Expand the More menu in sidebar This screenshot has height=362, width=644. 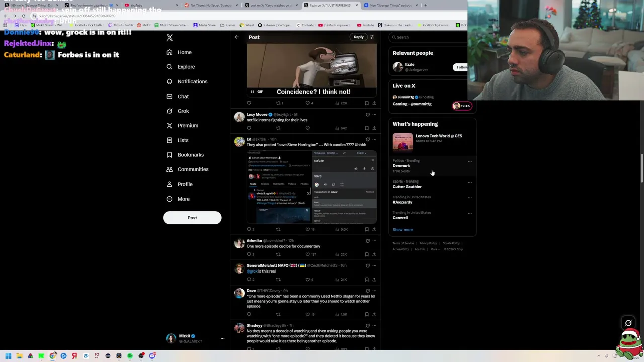click(177, 199)
